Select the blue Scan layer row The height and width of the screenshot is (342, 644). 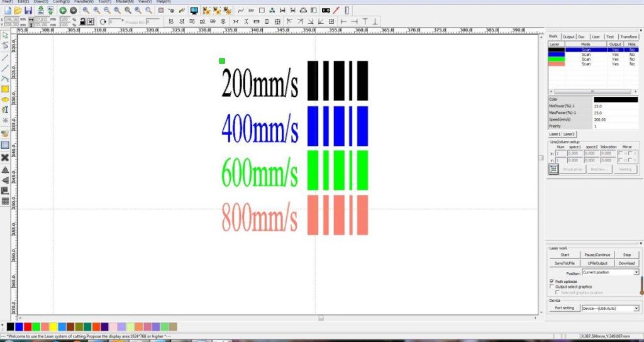click(x=593, y=54)
